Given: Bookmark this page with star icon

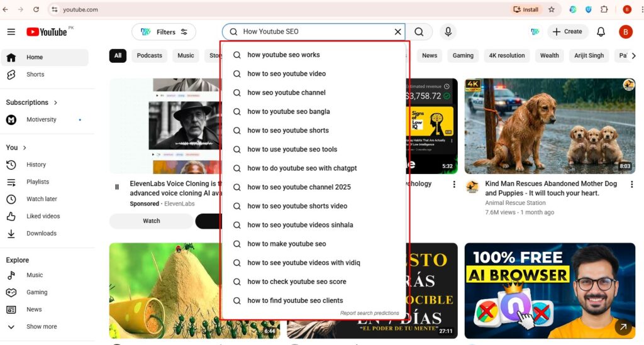Looking at the screenshot, I should point(552,9).
